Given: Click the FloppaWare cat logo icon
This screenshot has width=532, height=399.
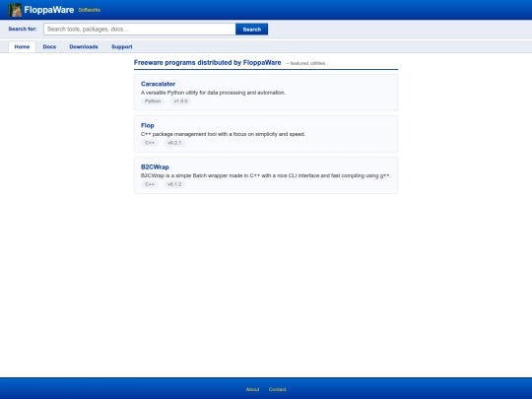Looking at the screenshot, I should click(x=15, y=10).
